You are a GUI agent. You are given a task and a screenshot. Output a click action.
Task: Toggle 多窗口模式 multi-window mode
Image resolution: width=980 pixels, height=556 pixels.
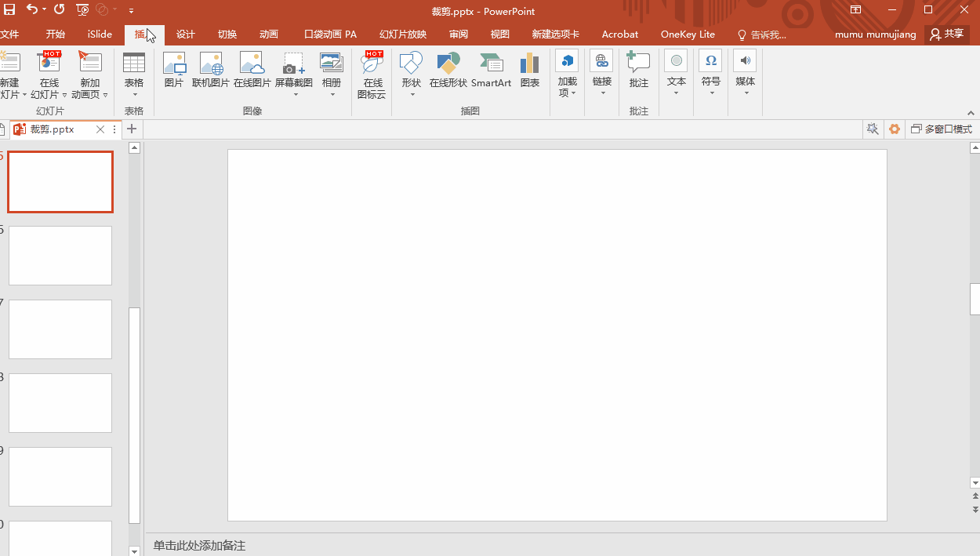coord(941,129)
